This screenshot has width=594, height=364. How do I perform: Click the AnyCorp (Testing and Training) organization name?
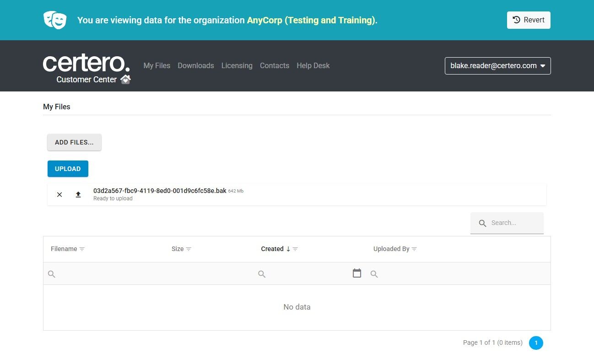pyautogui.click(x=311, y=20)
